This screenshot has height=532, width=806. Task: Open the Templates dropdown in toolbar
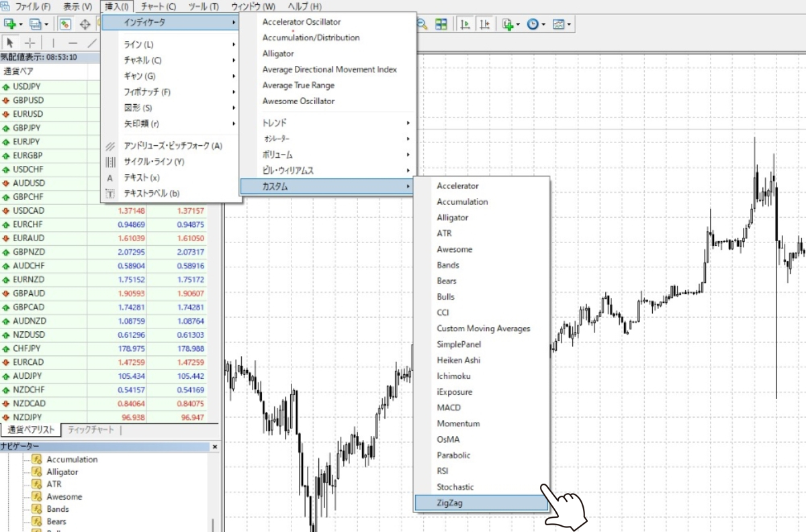pos(562,24)
